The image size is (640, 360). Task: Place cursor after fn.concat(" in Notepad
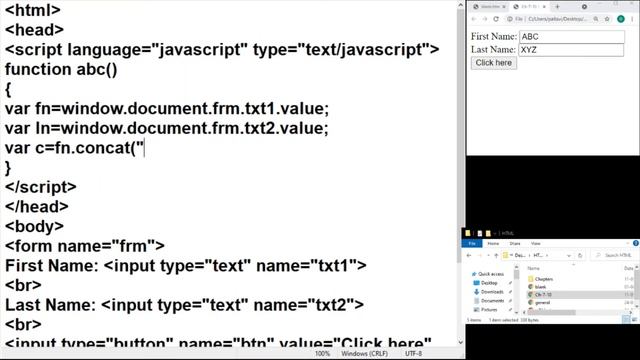pyautogui.click(x=144, y=148)
